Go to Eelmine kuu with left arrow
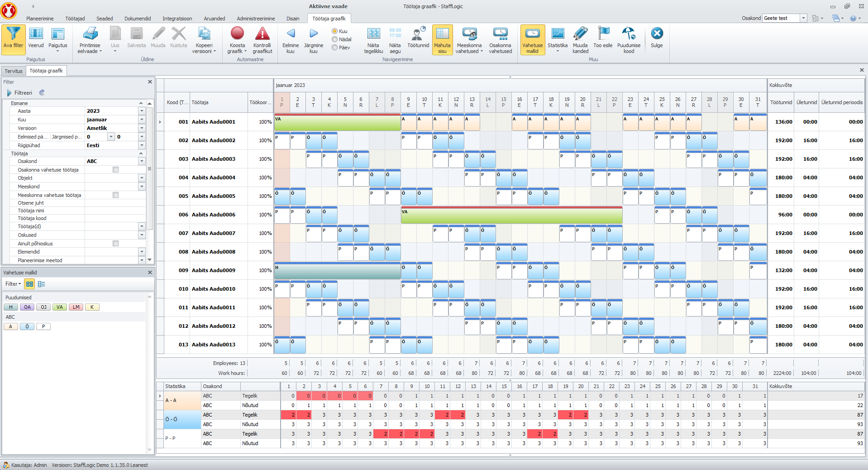The width and height of the screenshot is (868, 470). pos(291,33)
